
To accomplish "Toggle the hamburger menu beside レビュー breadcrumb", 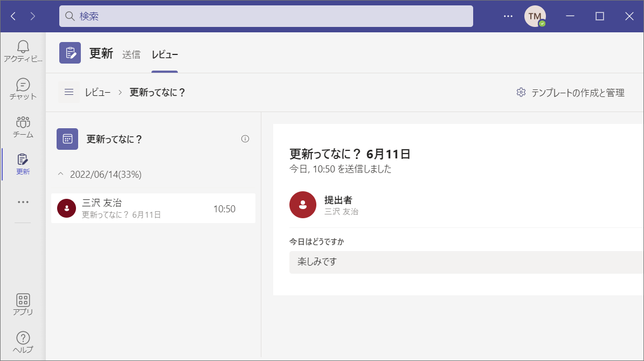I will tap(69, 92).
